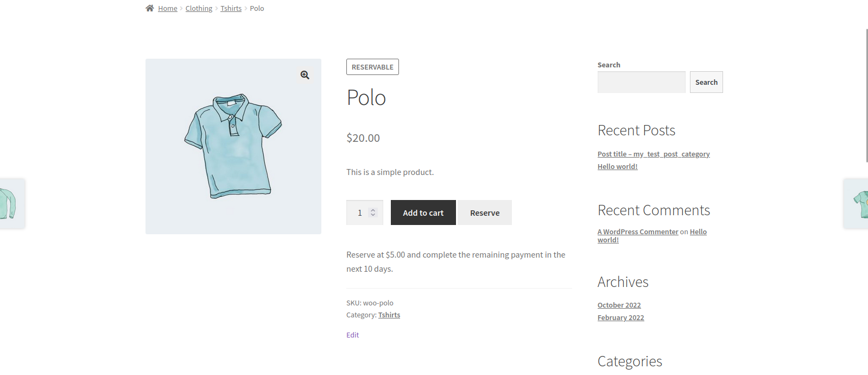Open the previous product thumbnail on left edge
The width and height of the screenshot is (868, 375).
[11, 204]
